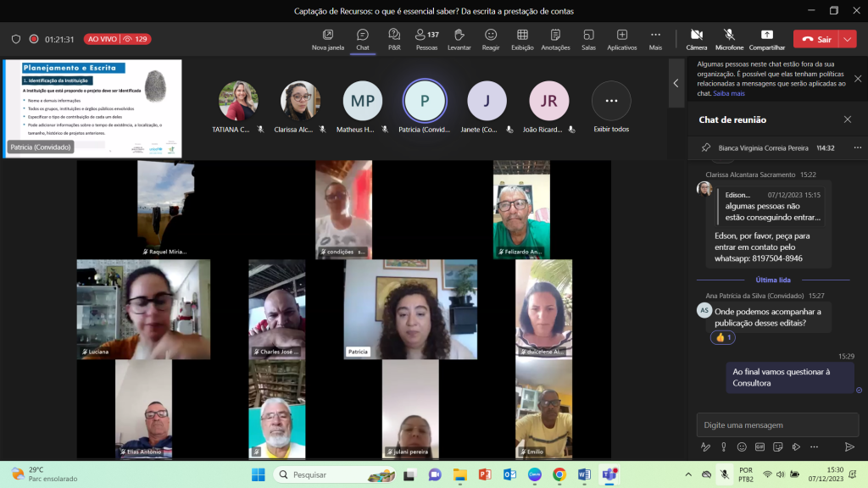Viewport: 868px width, 488px height.
Task: Open the Nova janela pop-out option
Action: click(328, 40)
